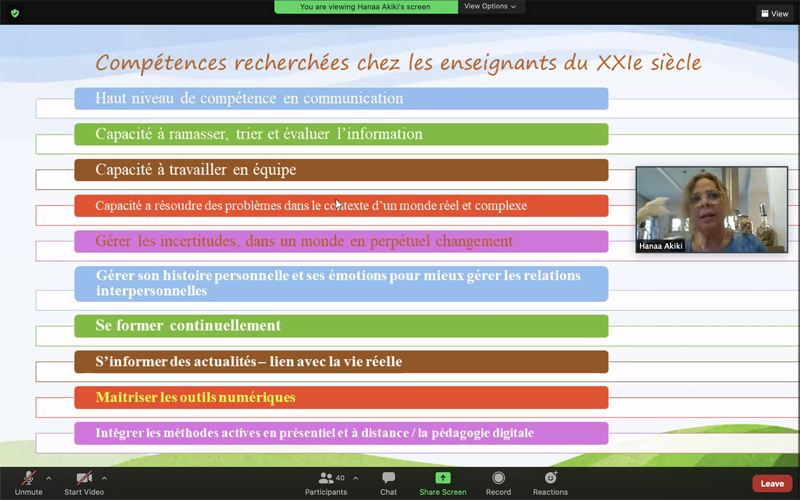Screen dimensions: 800x500
Task: Click the View layout button
Action: pos(774,14)
